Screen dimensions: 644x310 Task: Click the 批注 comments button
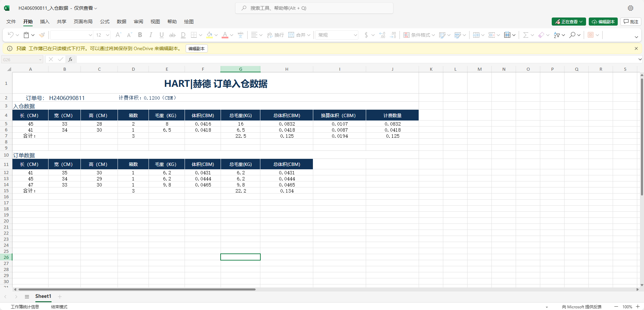[x=631, y=22]
